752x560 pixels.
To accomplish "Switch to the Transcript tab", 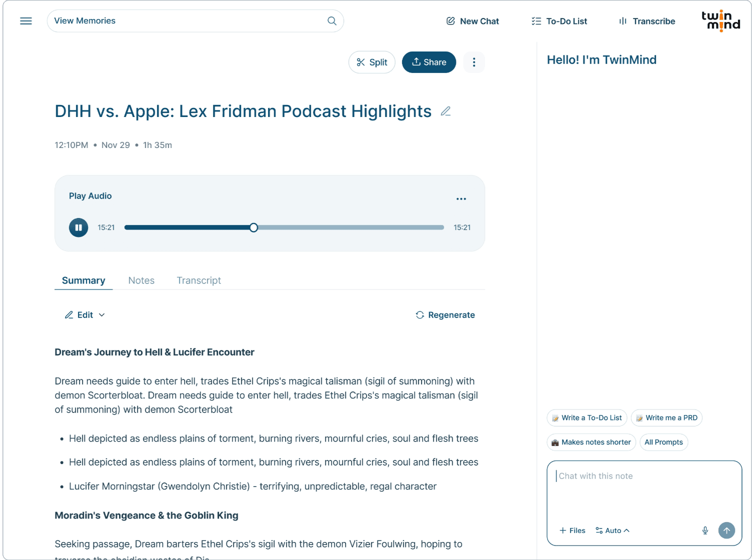I will (x=199, y=280).
